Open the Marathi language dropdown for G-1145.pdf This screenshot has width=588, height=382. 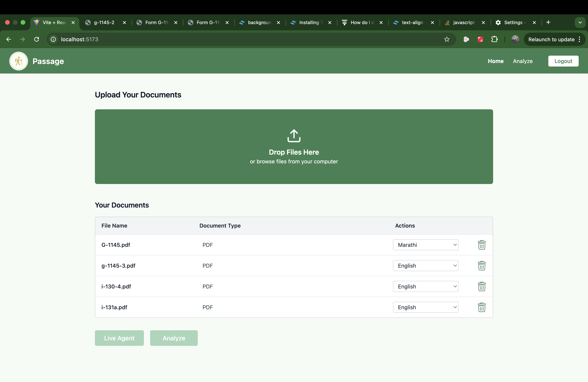point(425,245)
